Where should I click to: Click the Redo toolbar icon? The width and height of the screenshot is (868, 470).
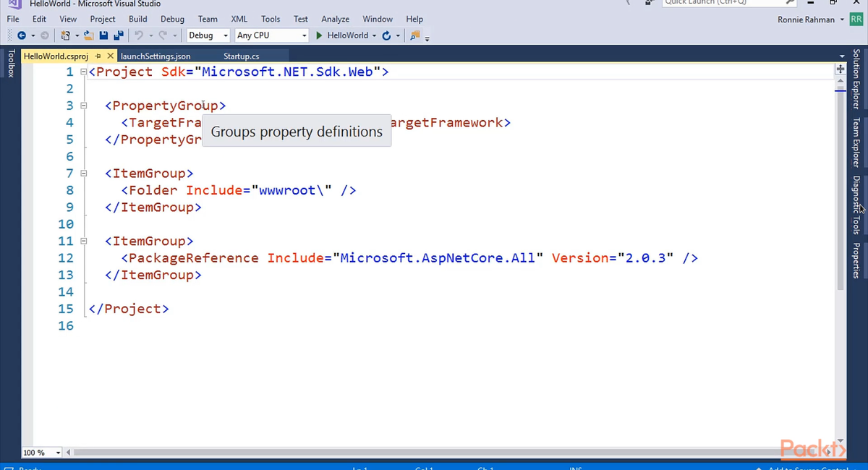click(163, 35)
